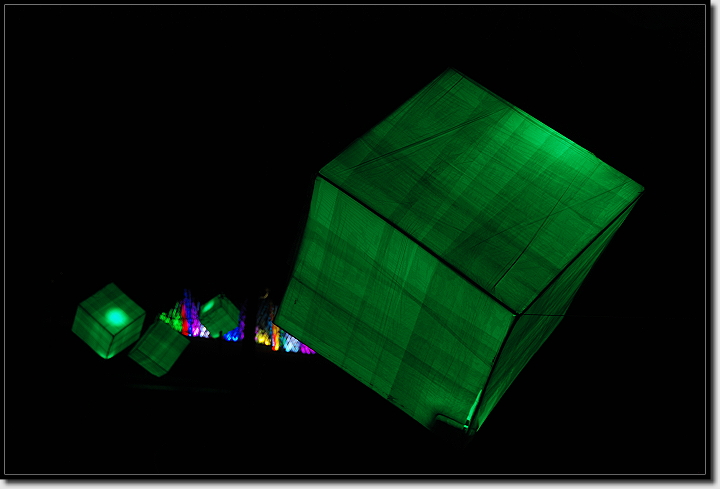Screen dimensions: 720x489
Task: Click the small green lights left of center
Action: [167, 318]
